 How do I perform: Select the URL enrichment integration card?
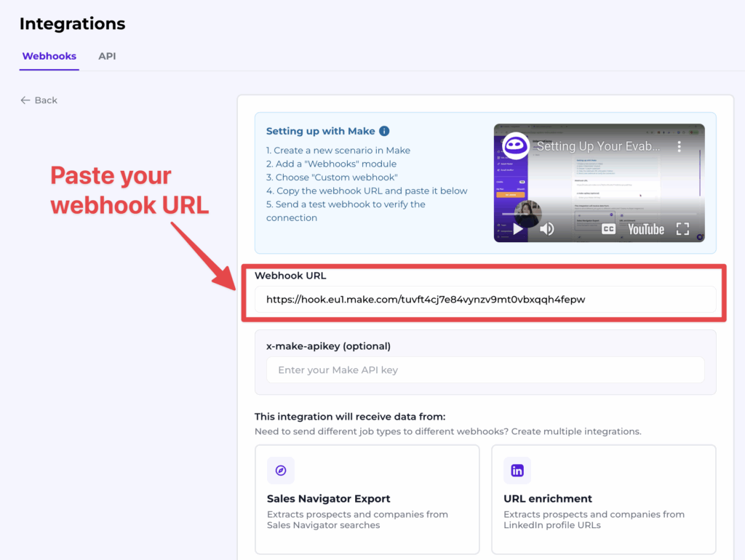pos(603,499)
